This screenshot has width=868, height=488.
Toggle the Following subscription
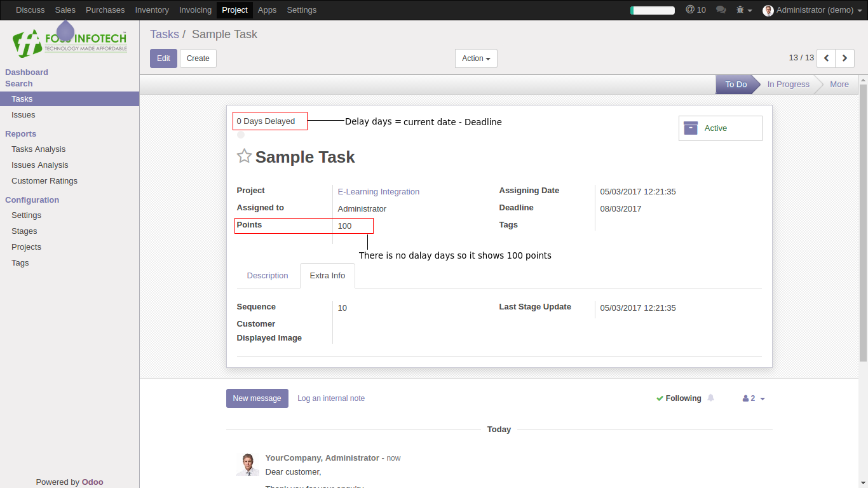pos(679,398)
